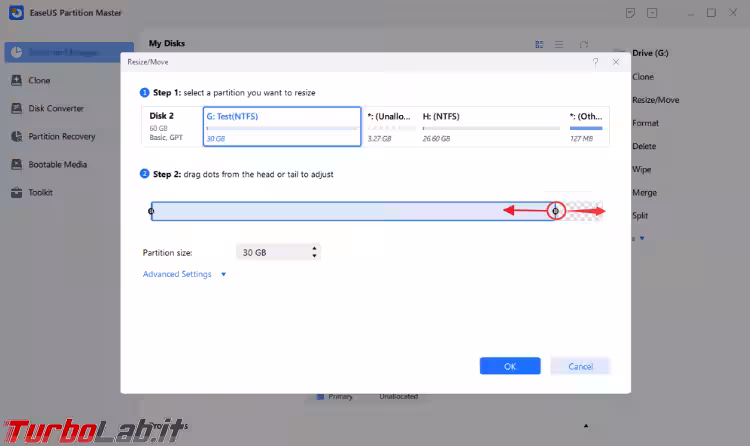Viewport: 750px width, 446px height.
Task: Select Partition Recovery in the sidebar
Action: (x=62, y=136)
